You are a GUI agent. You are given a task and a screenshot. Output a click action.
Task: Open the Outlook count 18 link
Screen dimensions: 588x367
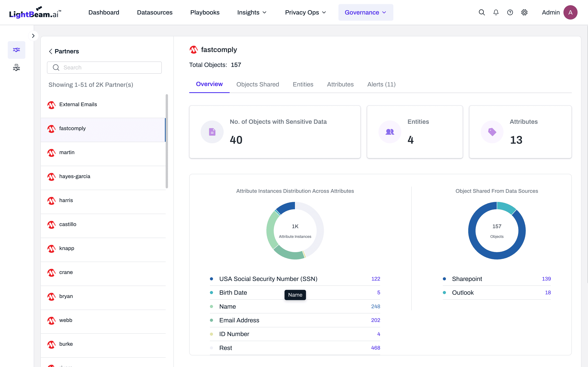[x=548, y=293]
